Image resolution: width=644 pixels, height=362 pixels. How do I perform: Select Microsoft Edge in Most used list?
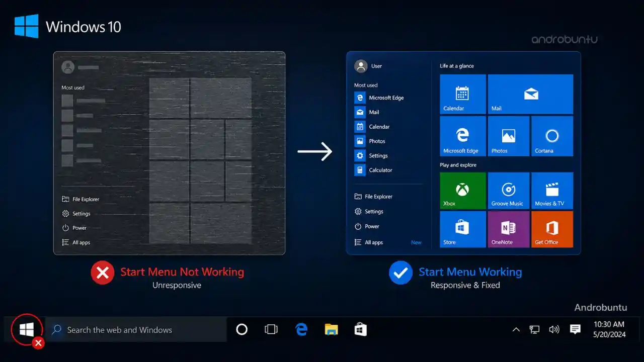click(379, 98)
